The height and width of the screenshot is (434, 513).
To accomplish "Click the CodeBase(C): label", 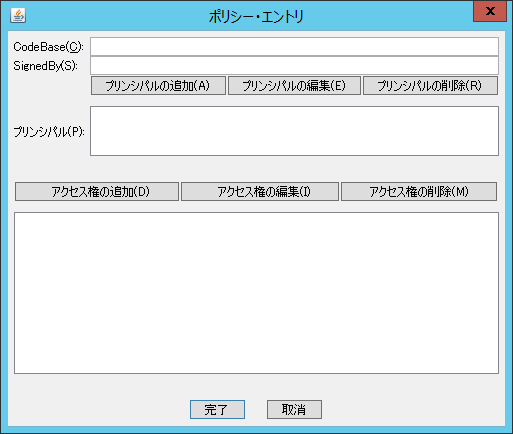I will (x=49, y=47).
